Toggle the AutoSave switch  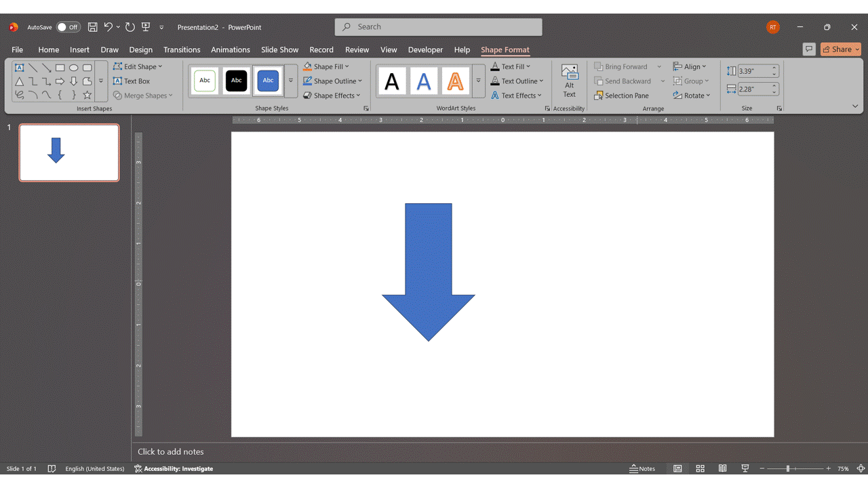68,27
